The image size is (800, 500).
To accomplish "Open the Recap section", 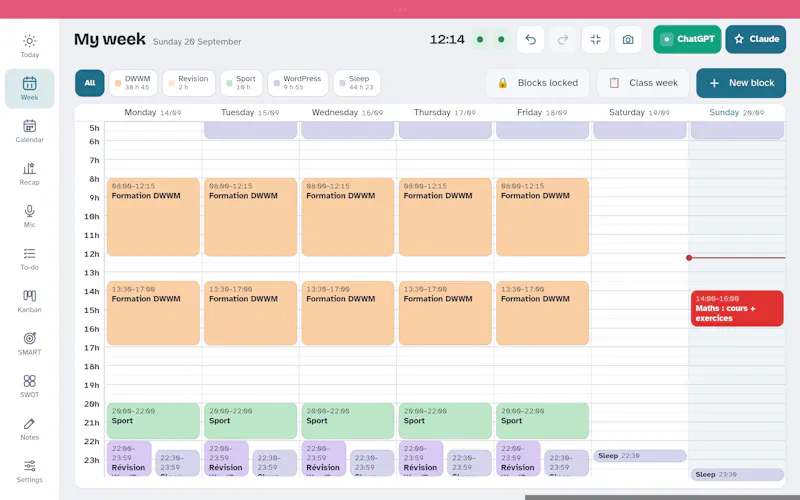I will 30,173.
